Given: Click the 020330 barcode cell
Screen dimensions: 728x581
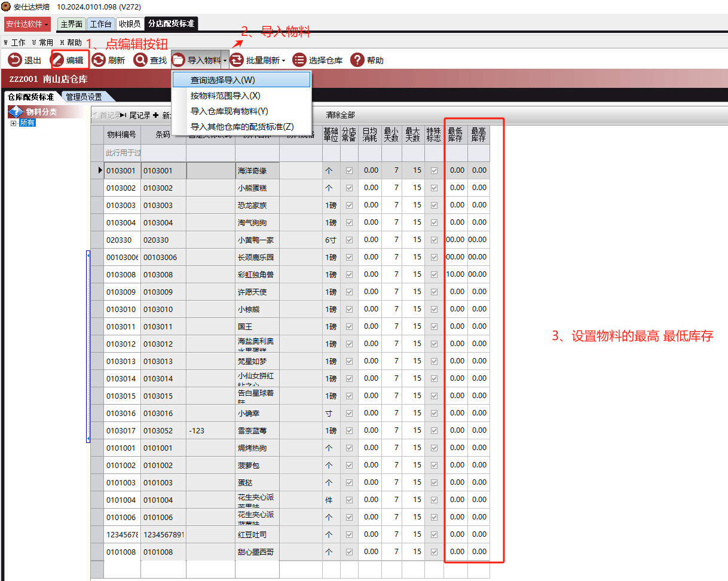Looking at the screenshot, I should point(164,240).
